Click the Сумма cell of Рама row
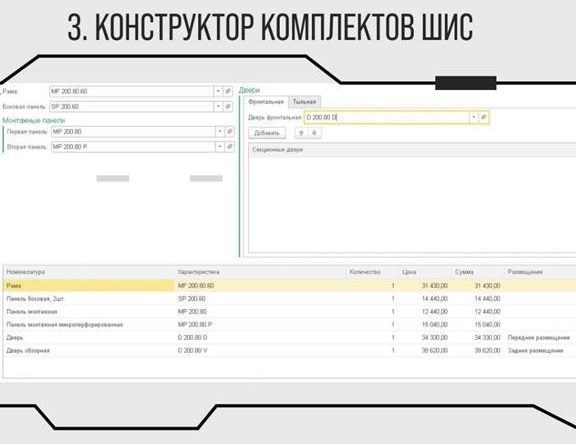Screen dimensions: 576x446 [x=487, y=285]
